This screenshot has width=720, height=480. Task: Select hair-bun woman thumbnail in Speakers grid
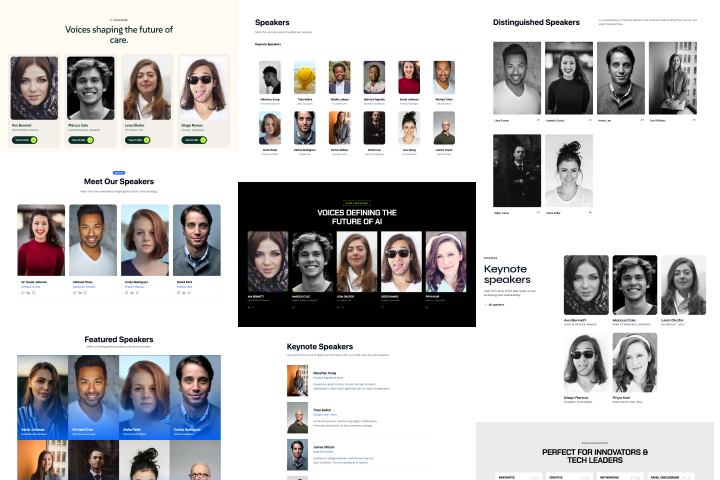pos(409,128)
